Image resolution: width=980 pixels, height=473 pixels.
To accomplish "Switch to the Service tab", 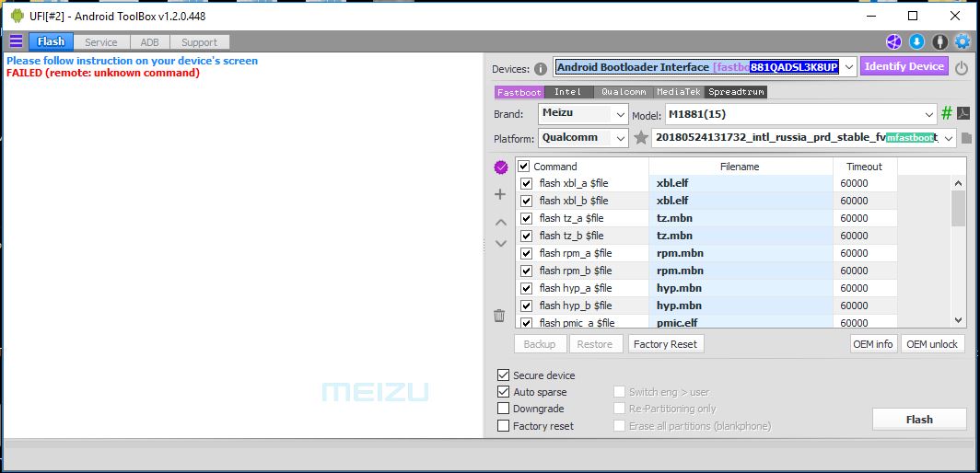I will (x=101, y=42).
